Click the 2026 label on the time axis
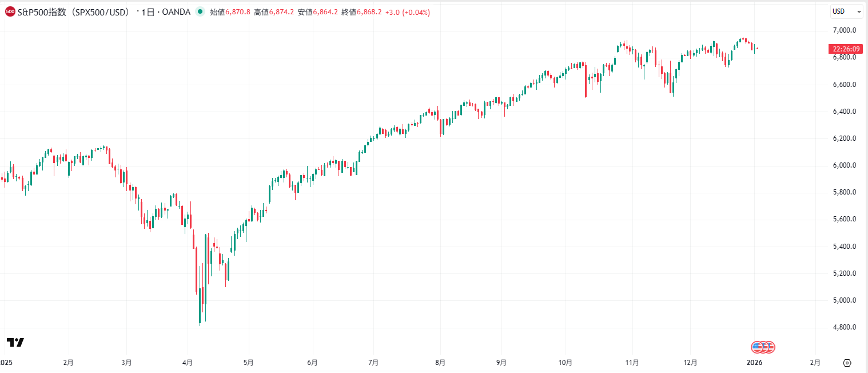Viewport: 868px width, 373px height. 754,363
